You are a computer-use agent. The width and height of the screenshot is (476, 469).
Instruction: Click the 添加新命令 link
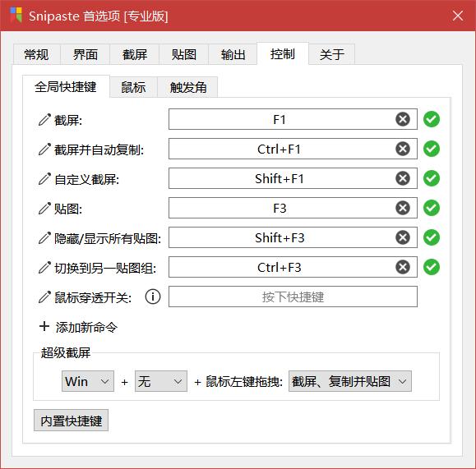[86, 327]
